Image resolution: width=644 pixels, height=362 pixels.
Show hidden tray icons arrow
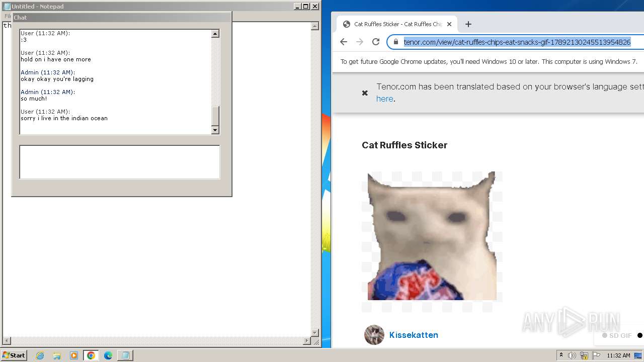click(561, 355)
